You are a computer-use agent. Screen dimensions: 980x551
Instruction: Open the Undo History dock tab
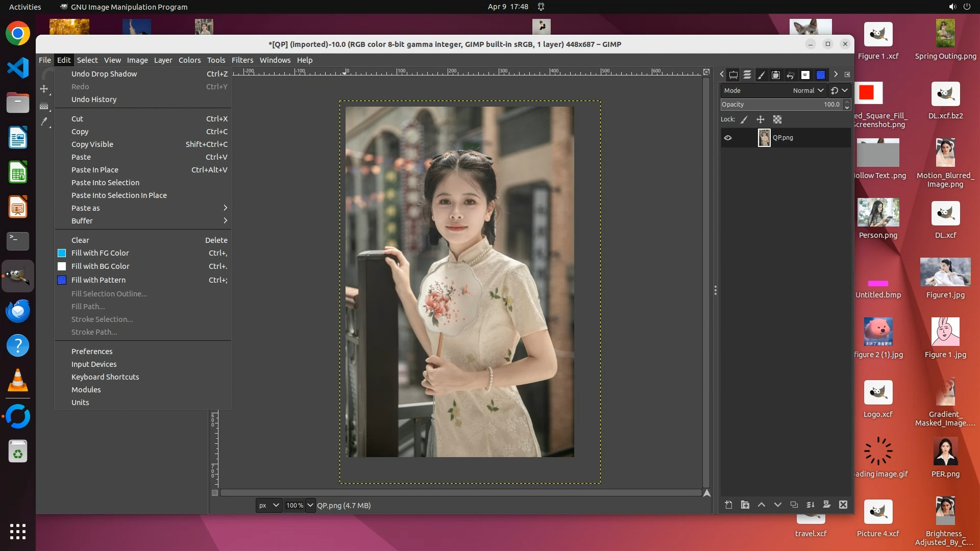click(x=790, y=75)
